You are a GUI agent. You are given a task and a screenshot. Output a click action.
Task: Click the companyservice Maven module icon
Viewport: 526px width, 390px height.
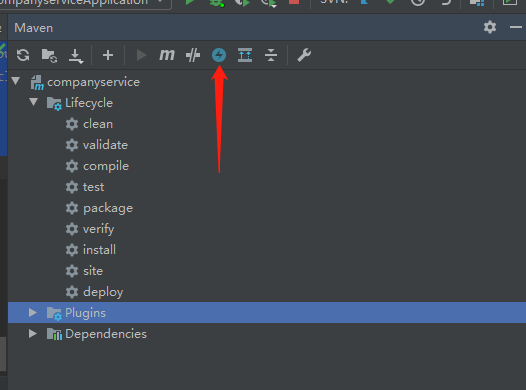37,82
